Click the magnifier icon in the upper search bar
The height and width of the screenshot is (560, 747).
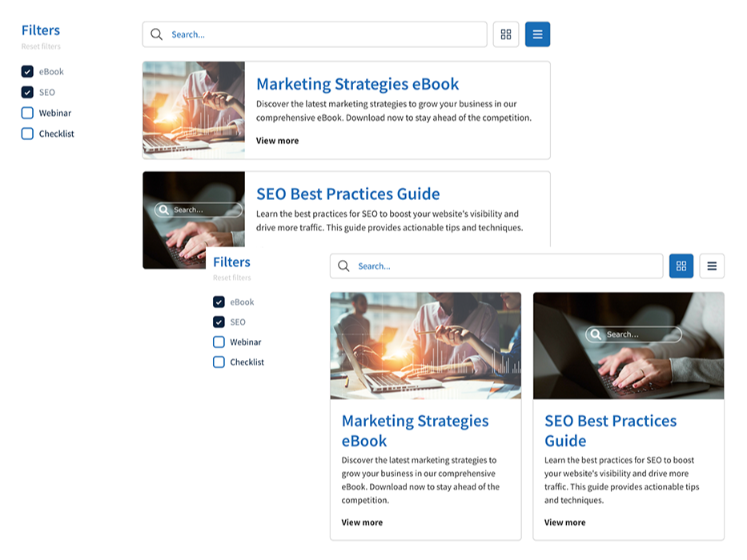click(157, 34)
